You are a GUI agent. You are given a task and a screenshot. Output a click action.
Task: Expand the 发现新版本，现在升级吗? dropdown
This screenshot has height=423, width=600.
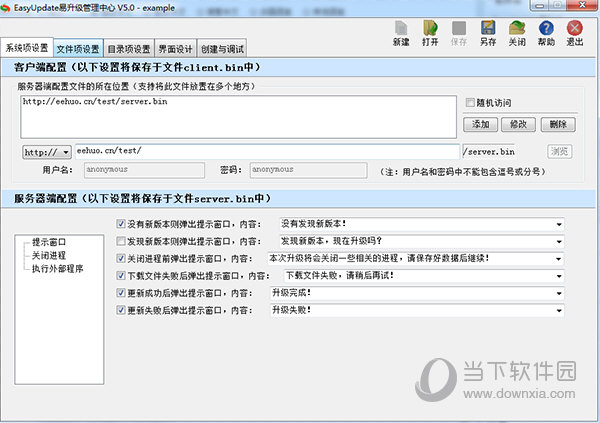click(559, 242)
